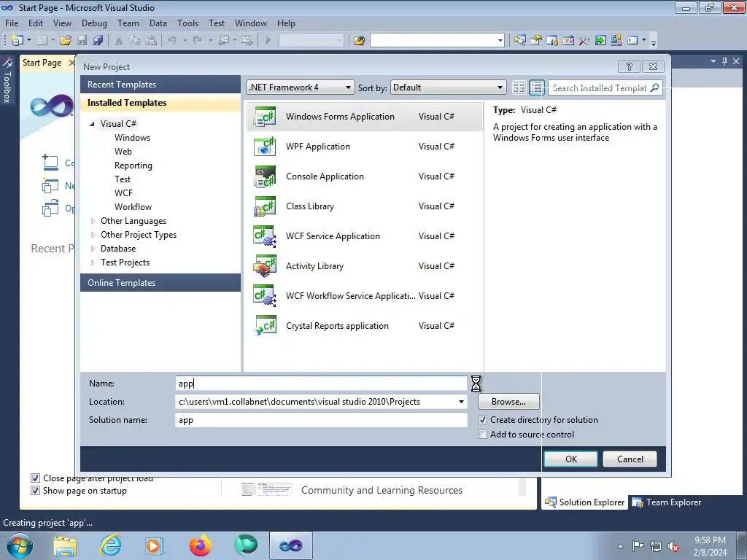Switch to the Team Explorer tab
Screen dimensions: 747x560
pyautogui.click(x=666, y=502)
